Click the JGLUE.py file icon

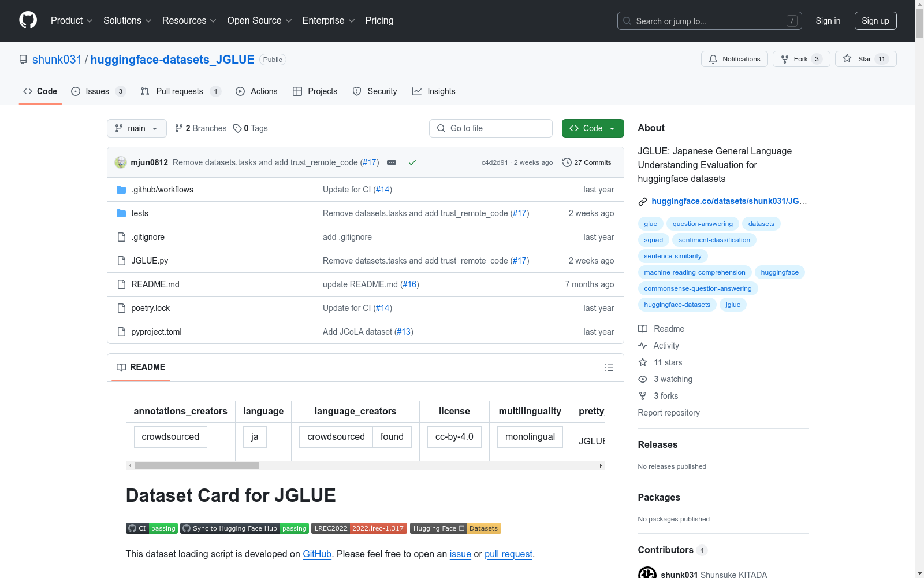[x=121, y=261]
